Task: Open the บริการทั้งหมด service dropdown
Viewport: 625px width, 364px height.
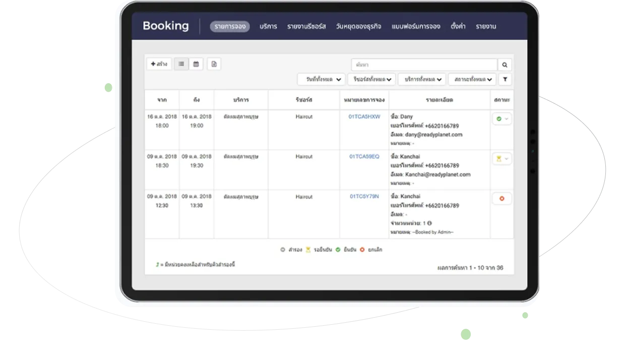Action: pyautogui.click(x=422, y=80)
